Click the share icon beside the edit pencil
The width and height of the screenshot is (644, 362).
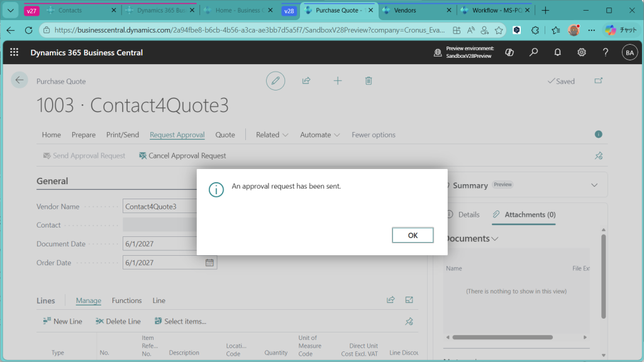(306, 80)
